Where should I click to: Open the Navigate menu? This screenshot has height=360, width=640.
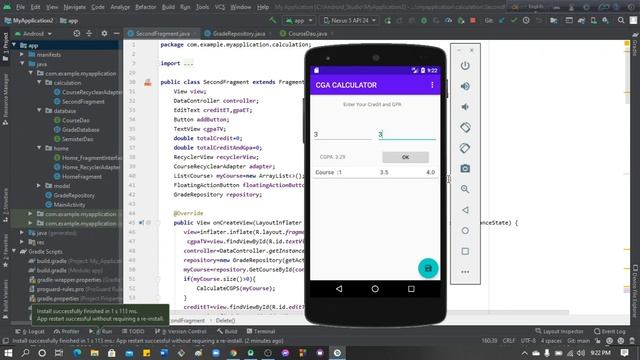(x=75, y=7)
